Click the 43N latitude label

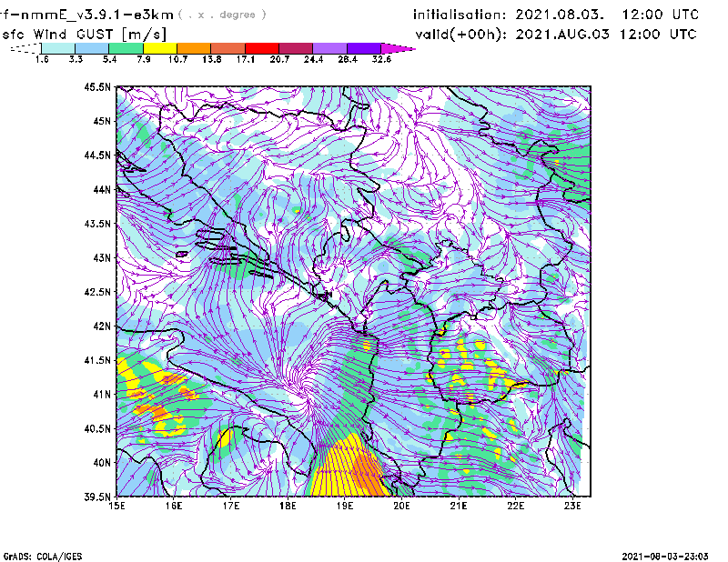pyautogui.click(x=102, y=257)
